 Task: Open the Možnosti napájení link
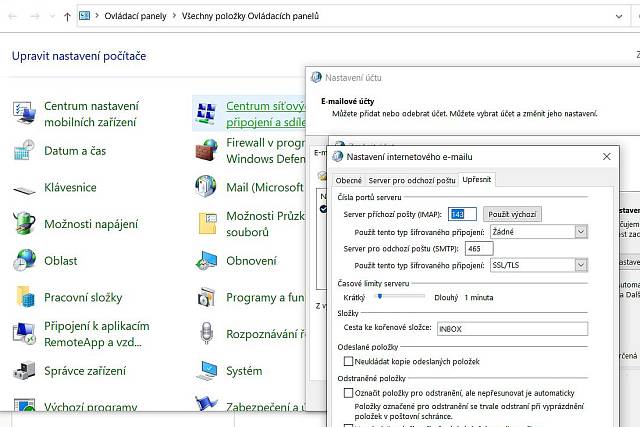pos(91,224)
